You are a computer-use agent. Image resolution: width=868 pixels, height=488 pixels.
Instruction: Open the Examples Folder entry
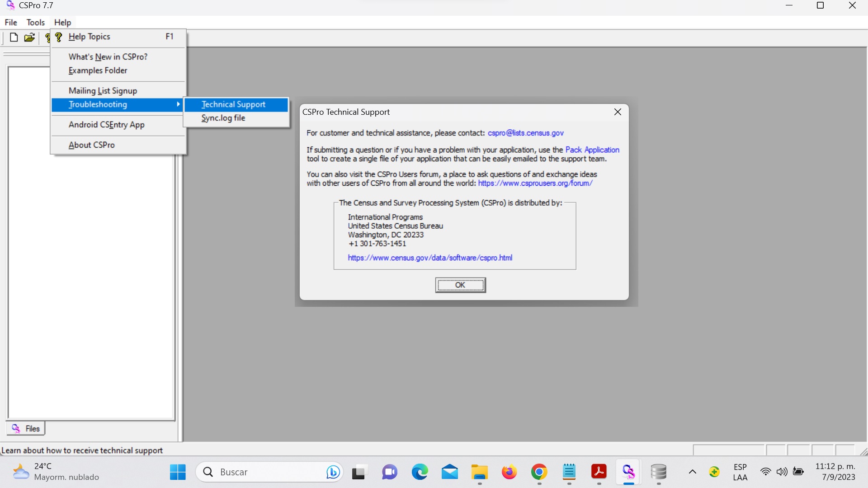118,70
